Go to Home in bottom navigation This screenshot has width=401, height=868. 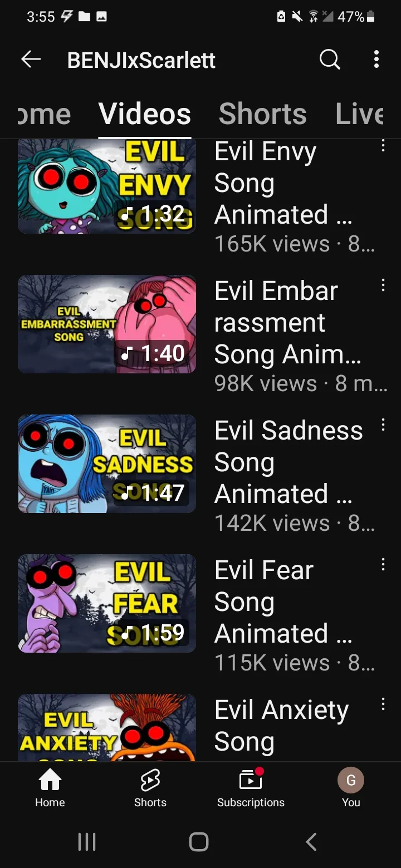click(50, 787)
